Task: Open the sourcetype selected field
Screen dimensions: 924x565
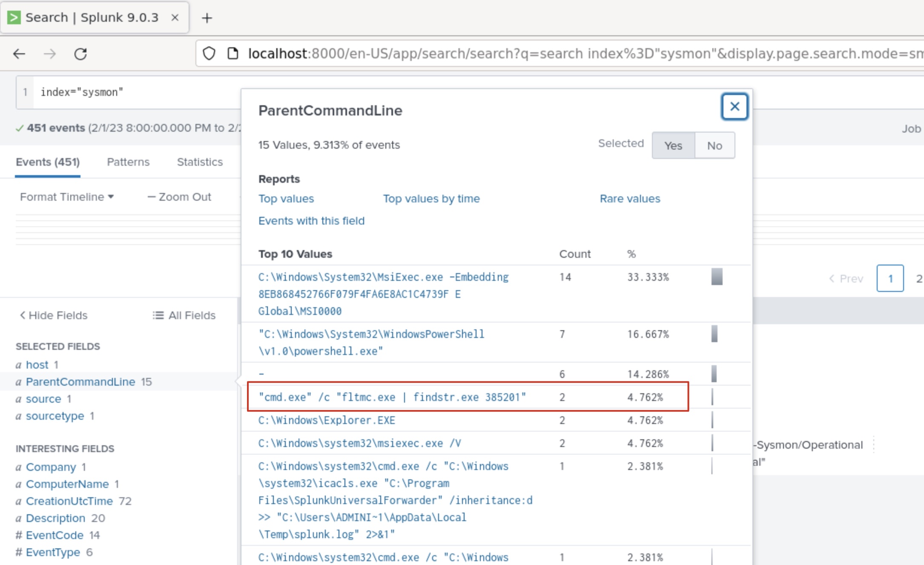Action: pyautogui.click(x=55, y=416)
